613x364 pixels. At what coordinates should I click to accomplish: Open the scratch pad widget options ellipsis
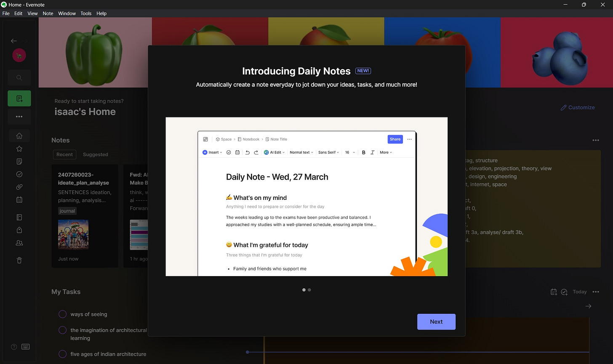coord(595,140)
